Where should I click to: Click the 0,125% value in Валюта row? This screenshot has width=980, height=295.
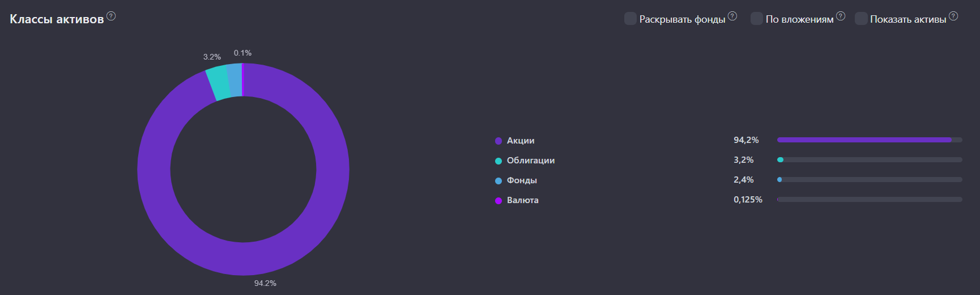[x=748, y=200]
